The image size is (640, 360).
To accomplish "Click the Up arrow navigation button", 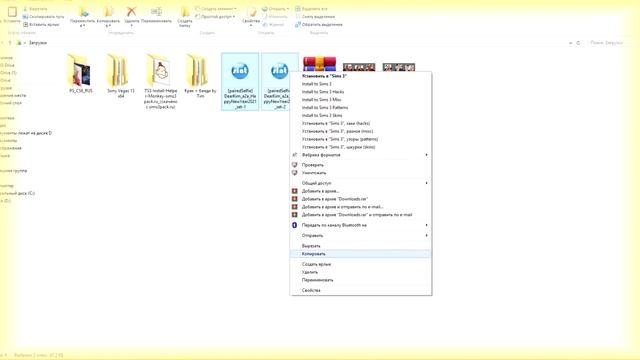I will (x=10, y=43).
